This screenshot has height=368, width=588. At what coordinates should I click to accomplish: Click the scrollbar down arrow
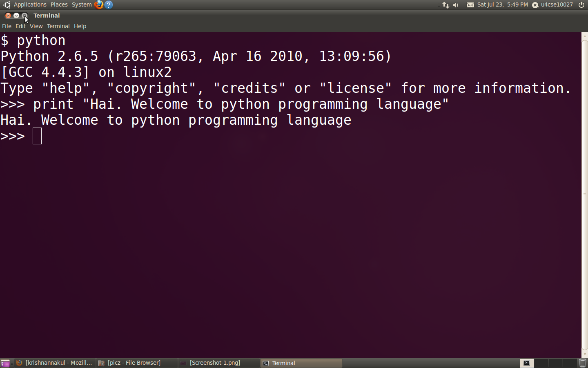click(x=585, y=355)
